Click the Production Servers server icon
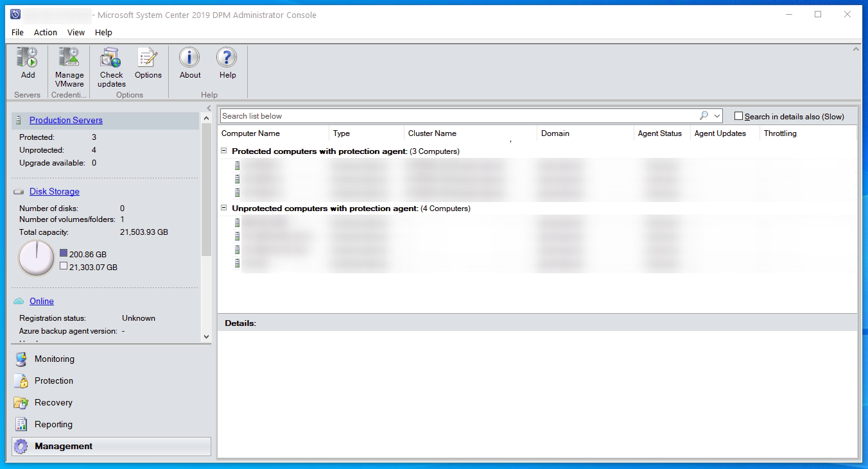Viewport: 868px width, 469px height. (19, 120)
